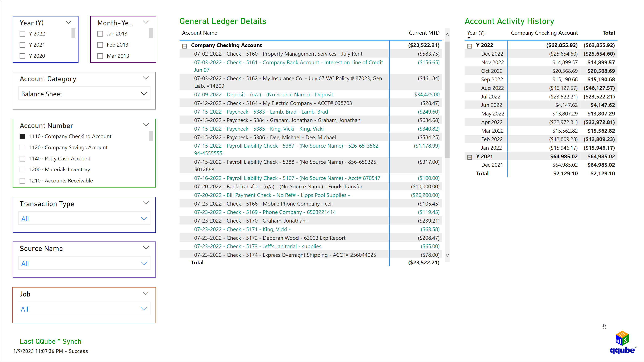
Task: Check the Y 2022 filter checkbox
Action: click(x=22, y=34)
